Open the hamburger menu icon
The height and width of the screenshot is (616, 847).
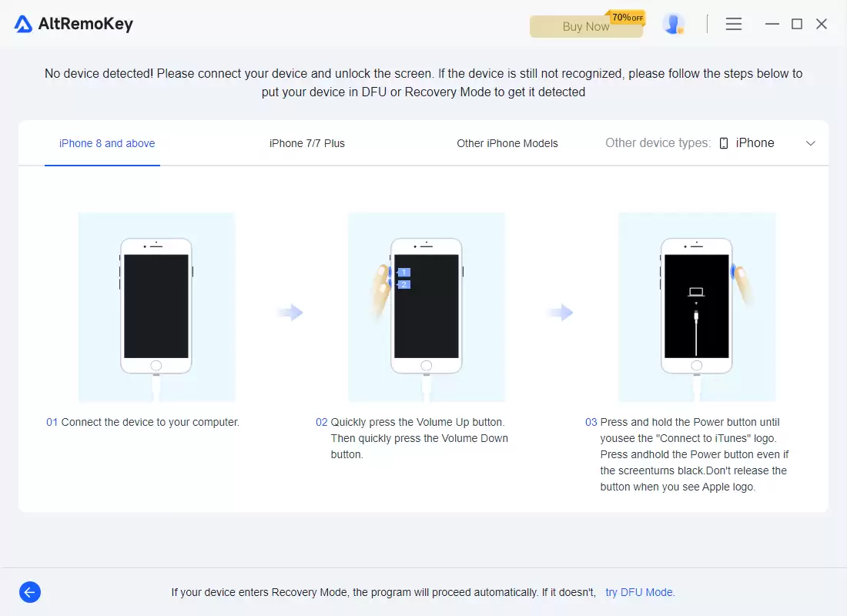(x=733, y=24)
